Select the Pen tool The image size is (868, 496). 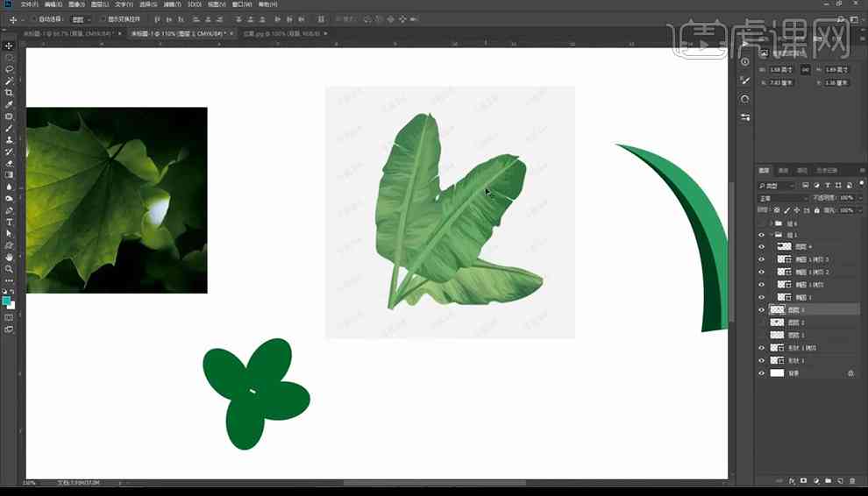coord(9,210)
